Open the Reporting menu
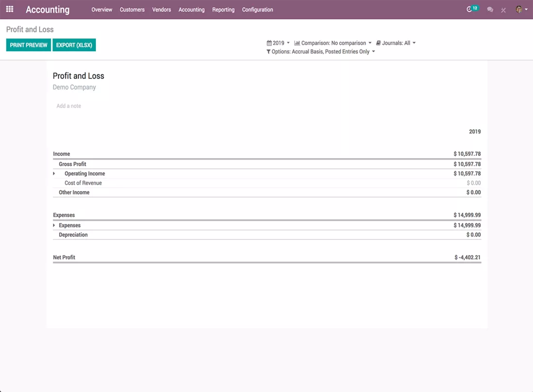533x392 pixels. (x=223, y=10)
